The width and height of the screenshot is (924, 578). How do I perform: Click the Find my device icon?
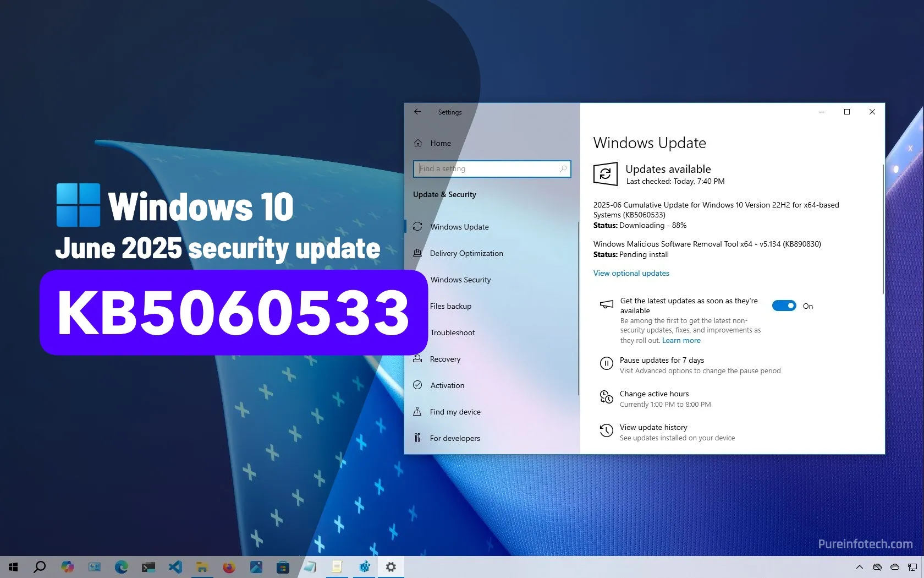point(417,411)
